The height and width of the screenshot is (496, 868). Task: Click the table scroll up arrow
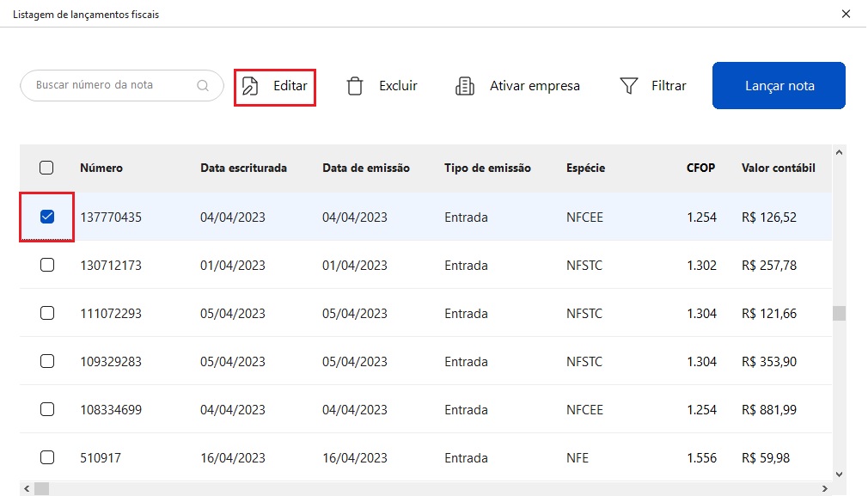pyautogui.click(x=840, y=152)
